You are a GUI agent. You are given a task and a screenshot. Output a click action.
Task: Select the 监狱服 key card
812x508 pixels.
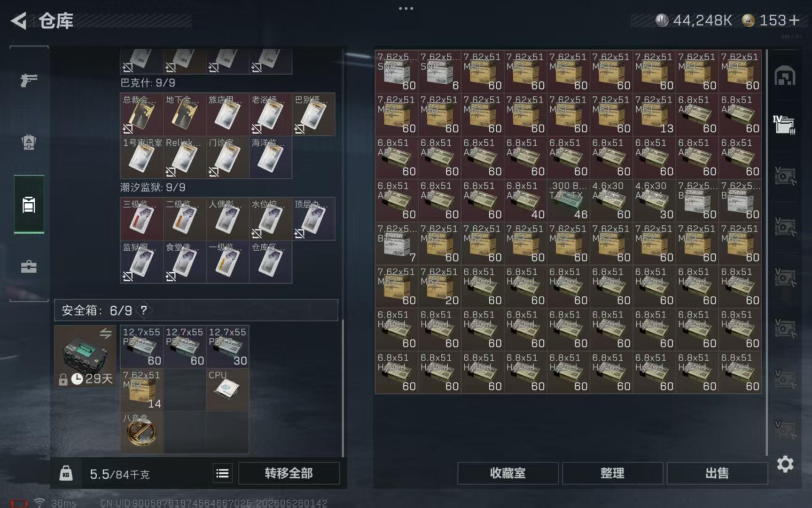pos(141,262)
